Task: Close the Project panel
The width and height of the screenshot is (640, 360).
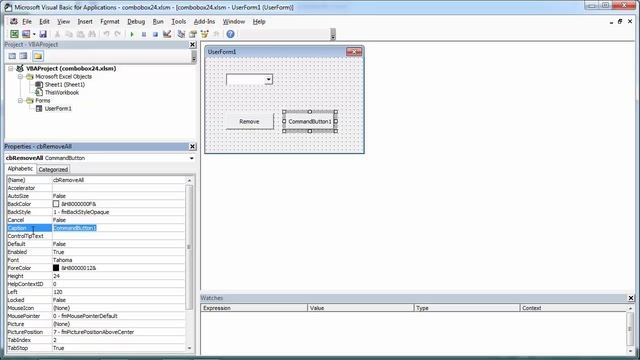Action: click(x=193, y=44)
